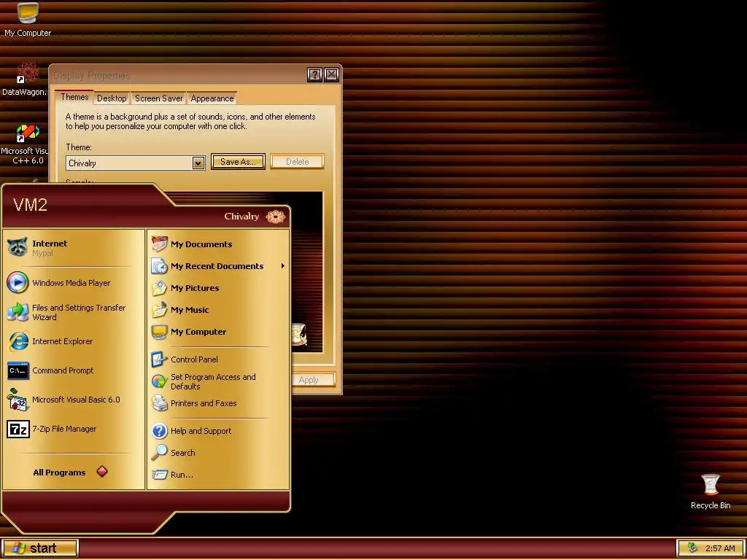Click the VM2 user name text
The image size is (747, 560).
coord(30,205)
